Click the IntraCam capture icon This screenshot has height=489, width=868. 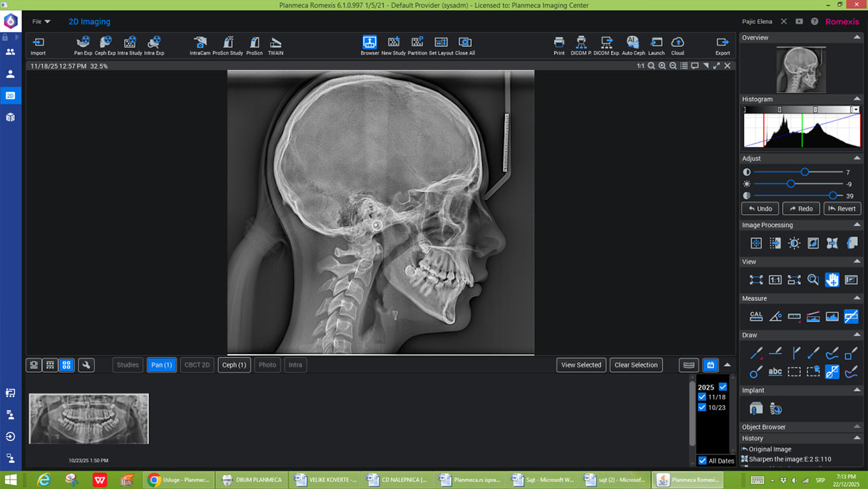pos(199,44)
